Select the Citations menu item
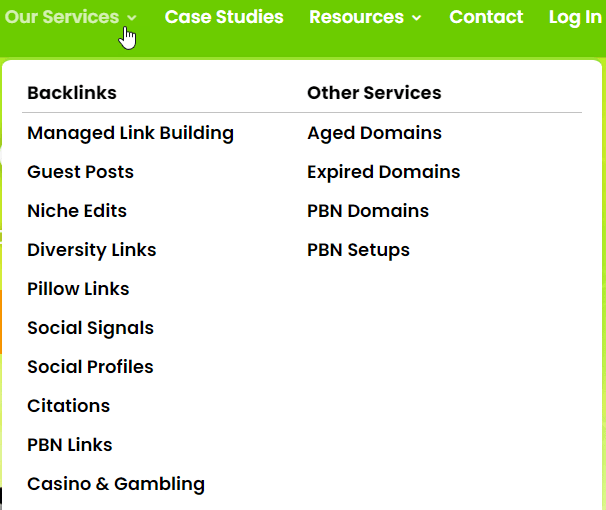The height and width of the screenshot is (510, 606). point(68,406)
